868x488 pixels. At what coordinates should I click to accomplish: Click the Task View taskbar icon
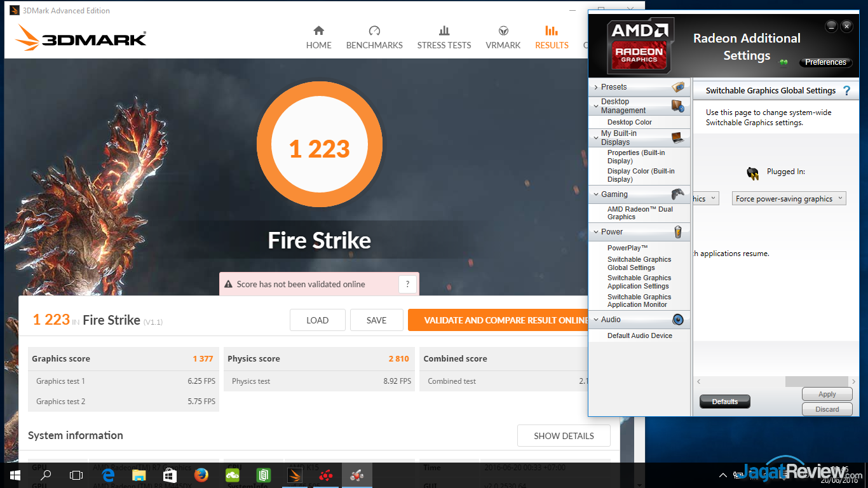click(x=76, y=475)
